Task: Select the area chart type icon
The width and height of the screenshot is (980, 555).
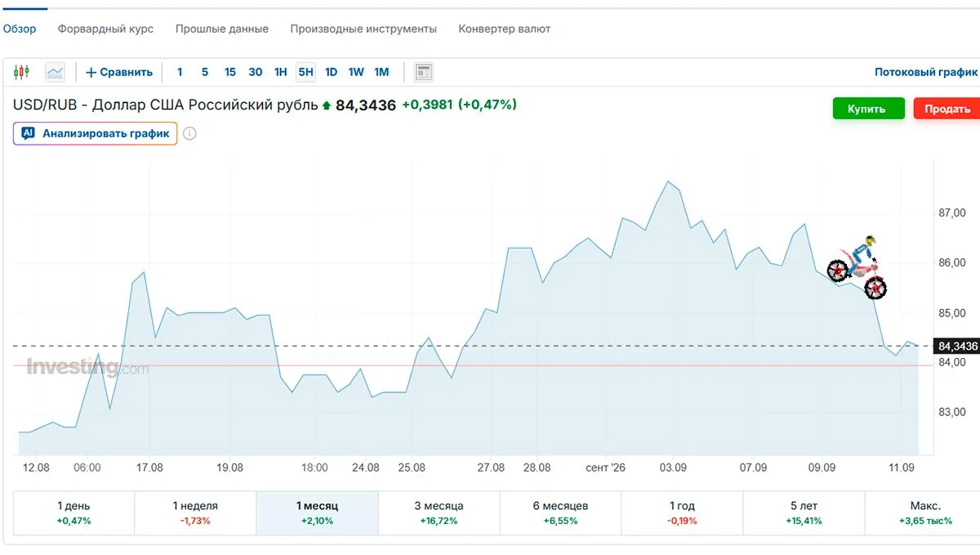Action: [x=56, y=72]
